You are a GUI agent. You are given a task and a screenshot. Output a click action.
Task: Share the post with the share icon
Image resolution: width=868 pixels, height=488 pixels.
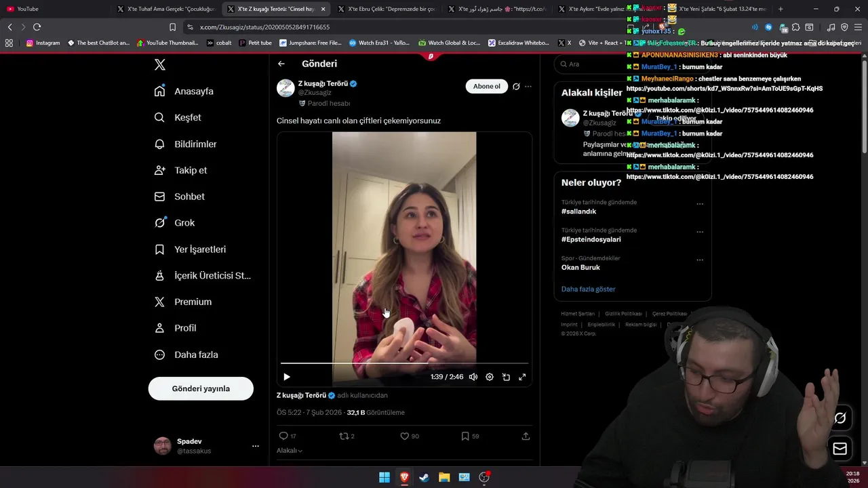(526, 436)
